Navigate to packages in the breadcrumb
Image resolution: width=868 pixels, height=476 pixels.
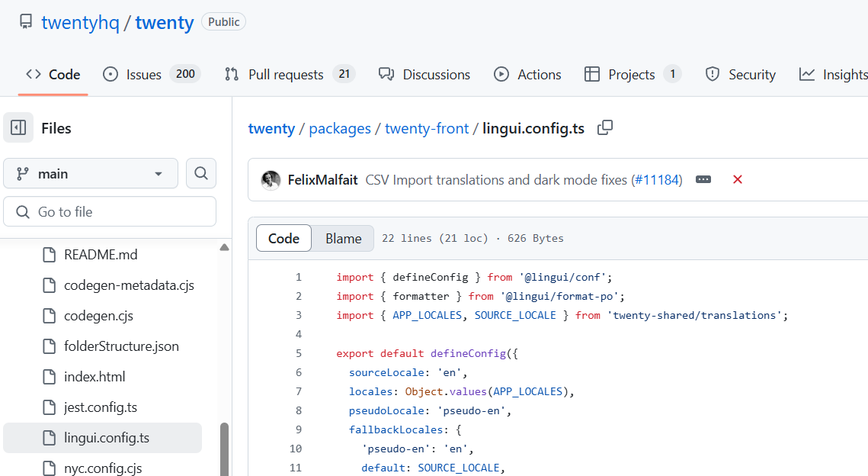click(x=340, y=128)
